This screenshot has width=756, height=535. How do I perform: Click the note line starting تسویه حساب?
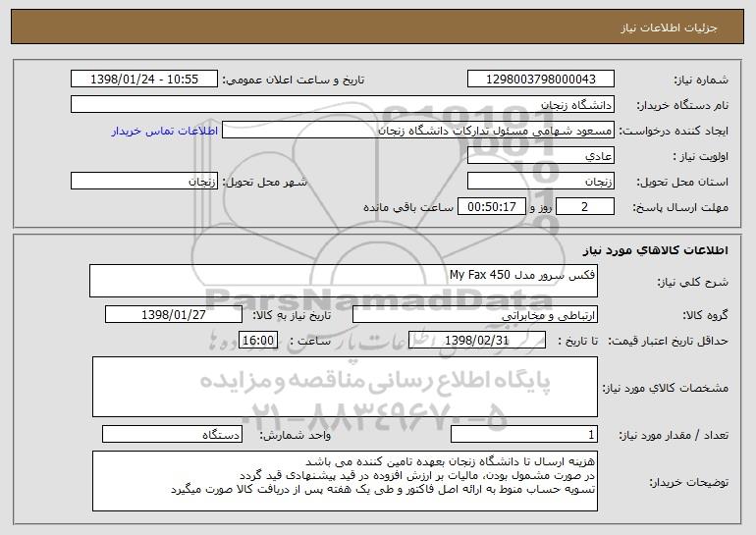pos(383,489)
